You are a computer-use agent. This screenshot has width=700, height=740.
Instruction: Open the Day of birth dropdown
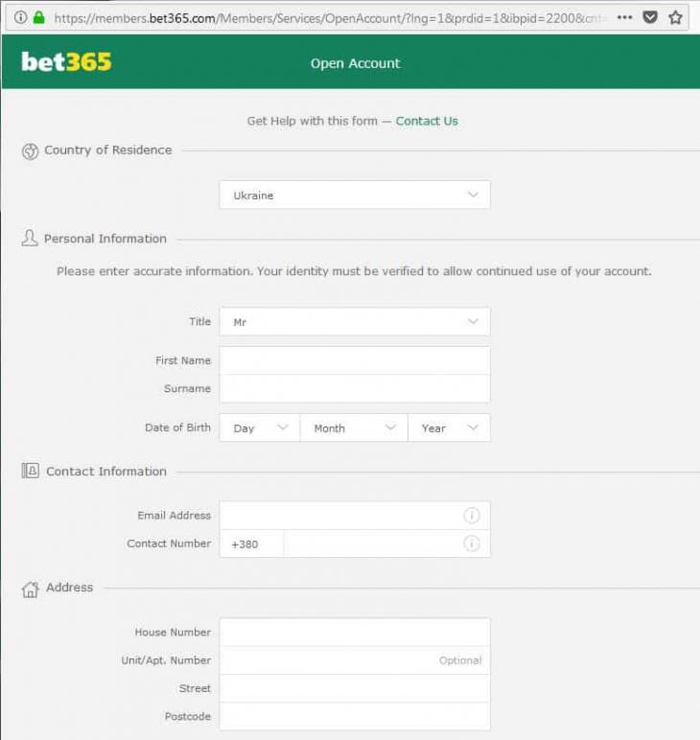click(x=260, y=428)
